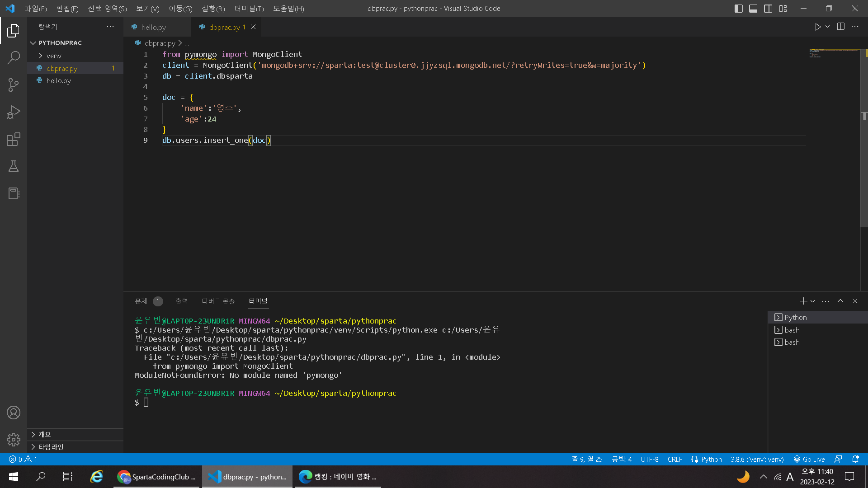The height and width of the screenshot is (488, 868).
Task: Open Windows Start menu
Action: [14, 477]
